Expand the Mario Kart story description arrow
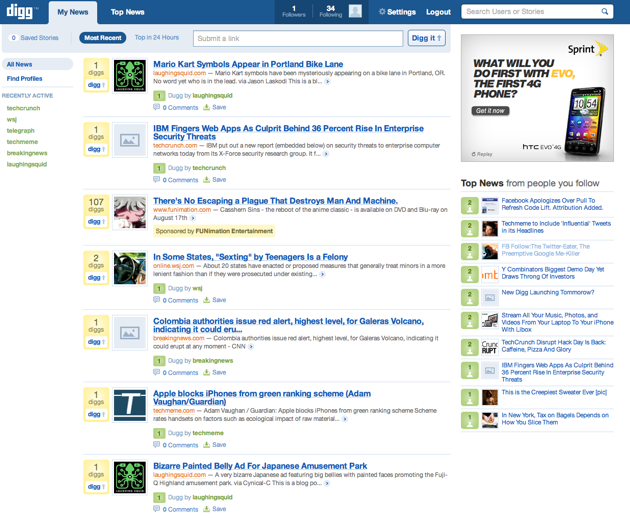 (327, 82)
